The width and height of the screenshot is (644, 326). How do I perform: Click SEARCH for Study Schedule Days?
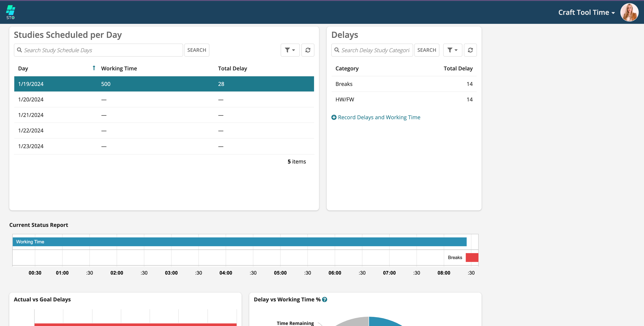coord(197,50)
